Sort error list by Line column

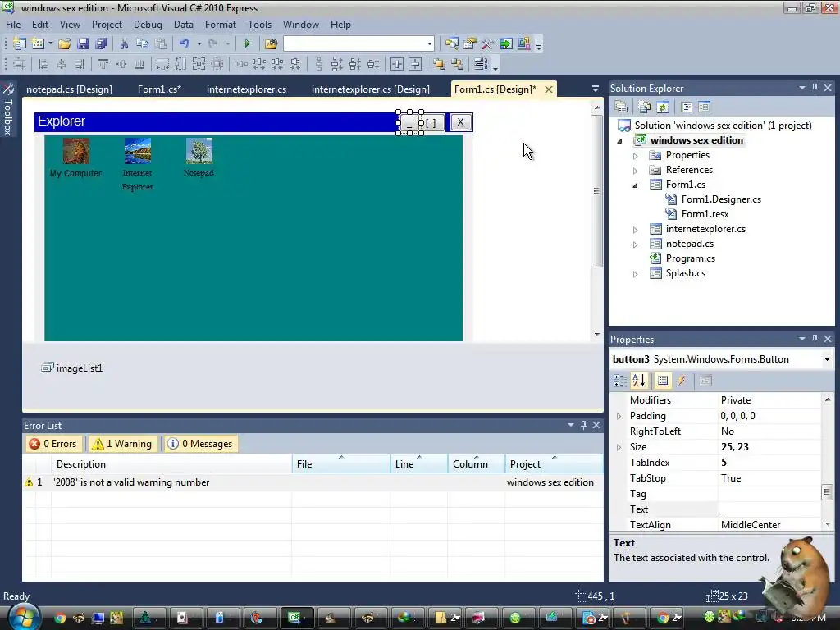419,464
